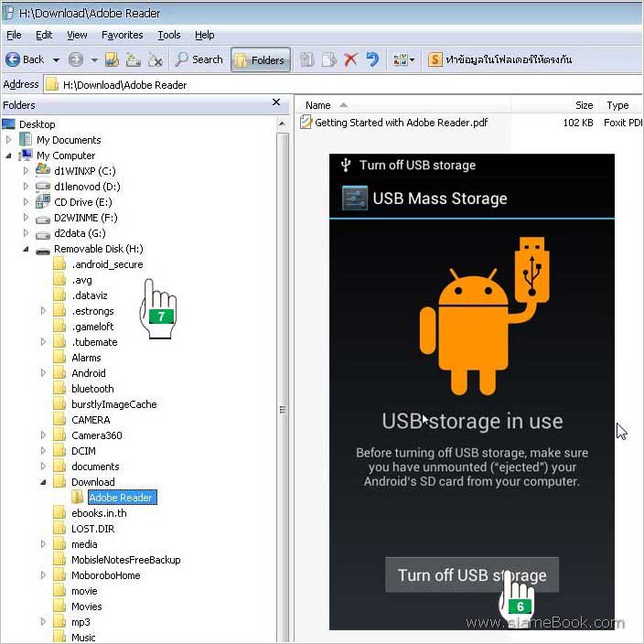Expand D2WINME (F:) drive node

(26, 218)
